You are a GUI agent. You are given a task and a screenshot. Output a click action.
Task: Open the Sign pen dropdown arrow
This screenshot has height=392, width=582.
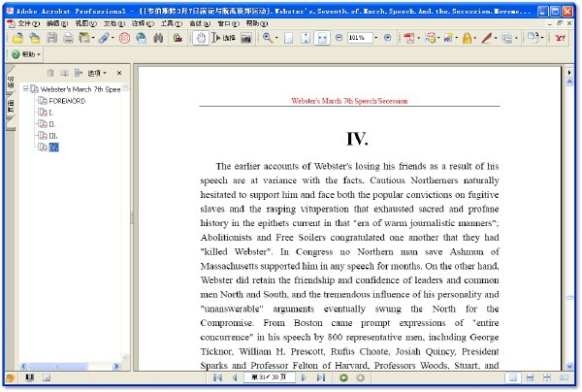point(496,38)
